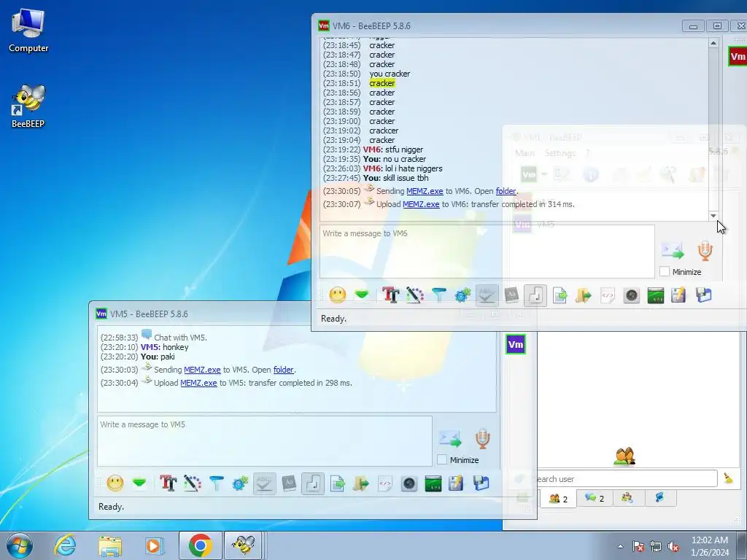This screenshot has width=747, height=560.
Task: Click funnel filter icon in VM5 toolbar
Action: click(216, 483)
